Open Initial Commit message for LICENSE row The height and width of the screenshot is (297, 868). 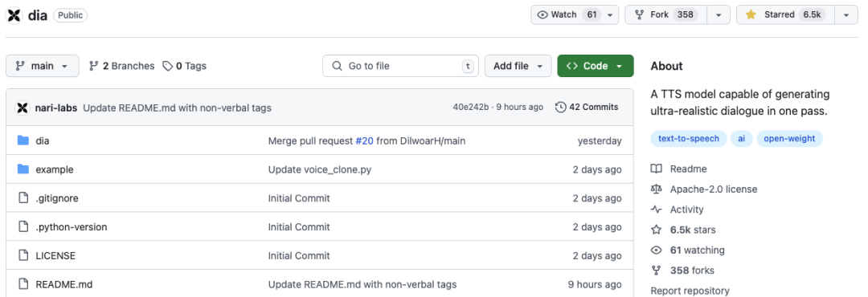click(299, 256)
